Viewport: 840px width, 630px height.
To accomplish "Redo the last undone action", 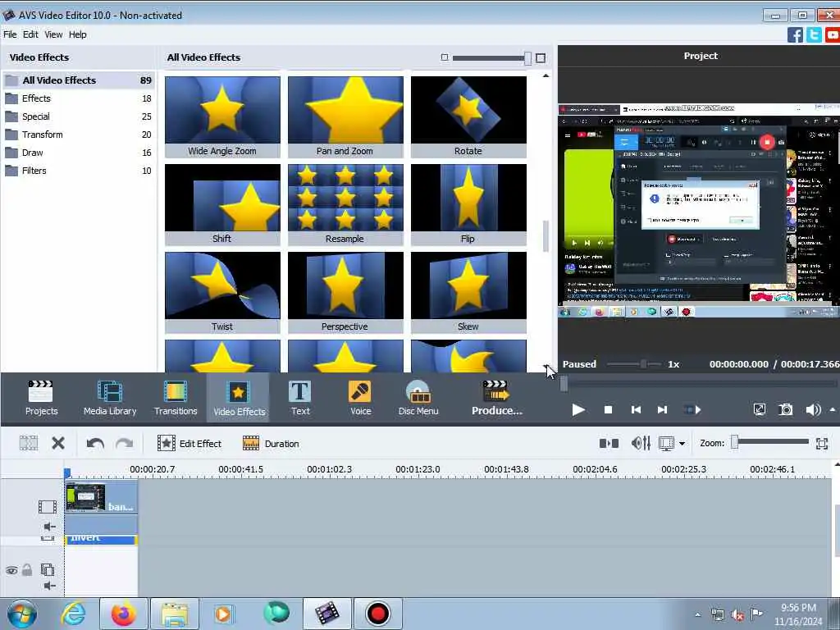I will [125, 444].
